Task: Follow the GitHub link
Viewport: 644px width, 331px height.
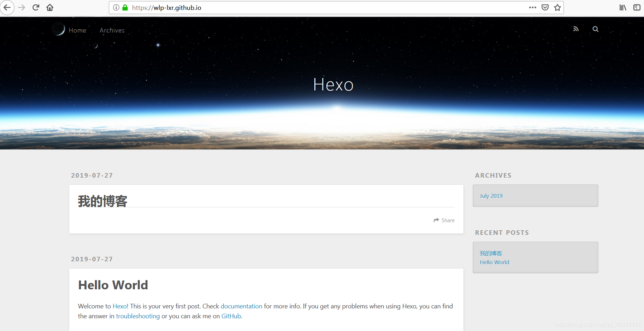Action: click(231, 316)
